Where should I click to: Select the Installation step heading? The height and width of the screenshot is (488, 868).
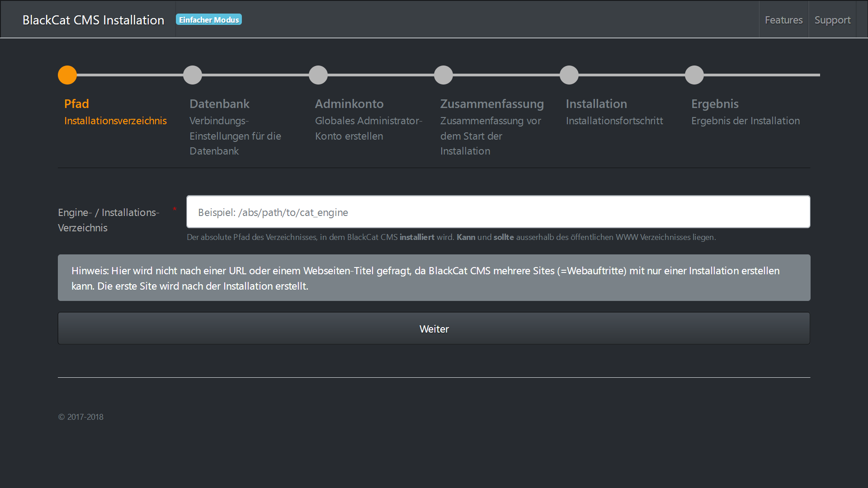pos(596,104)
